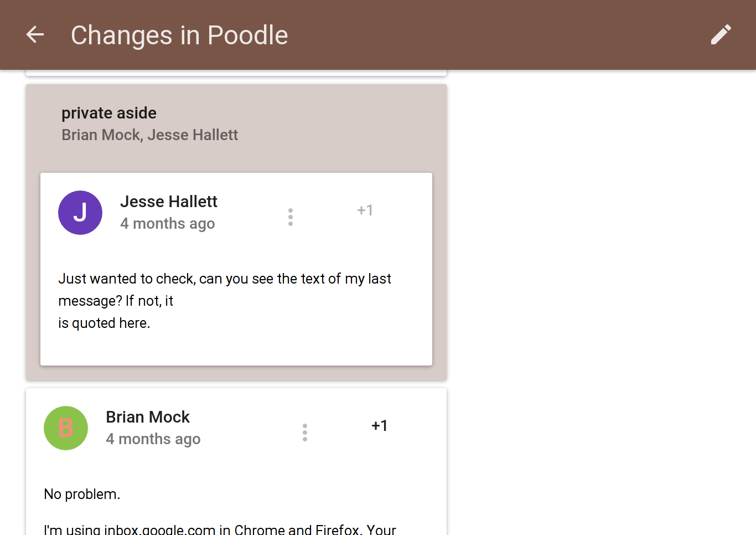756x535 pixels.
Task: Open Brian Mock's message options menu
Action: coord(305,433)
